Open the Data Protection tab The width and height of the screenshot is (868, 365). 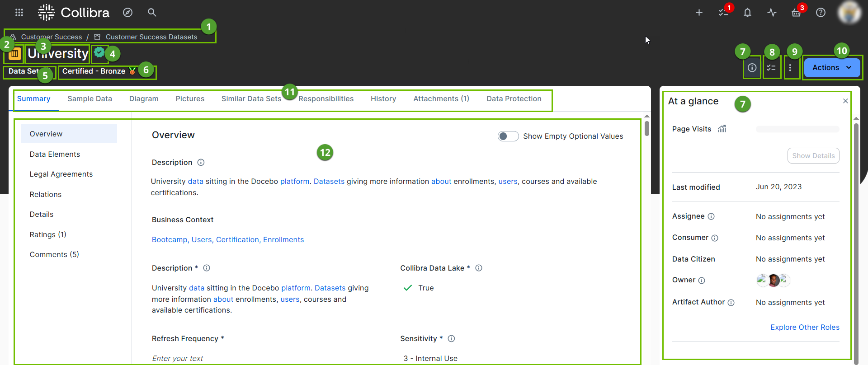[x=514, y=99]
